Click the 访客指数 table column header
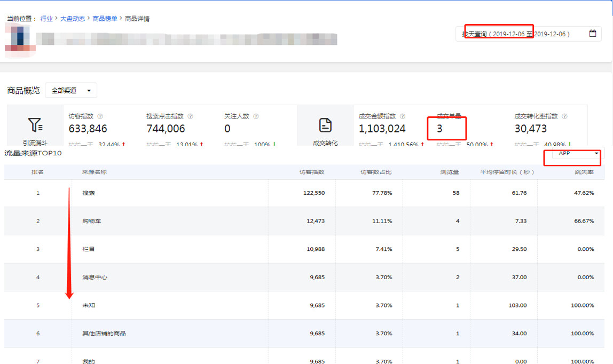 click(312, 172)
